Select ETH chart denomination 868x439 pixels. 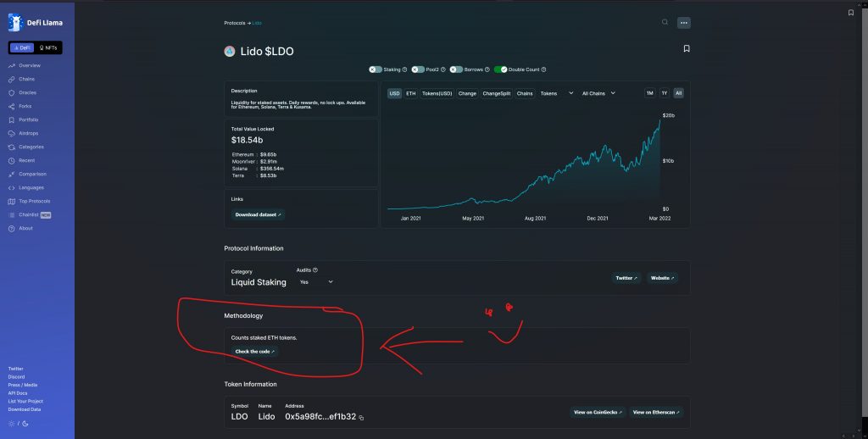point(411,93)
